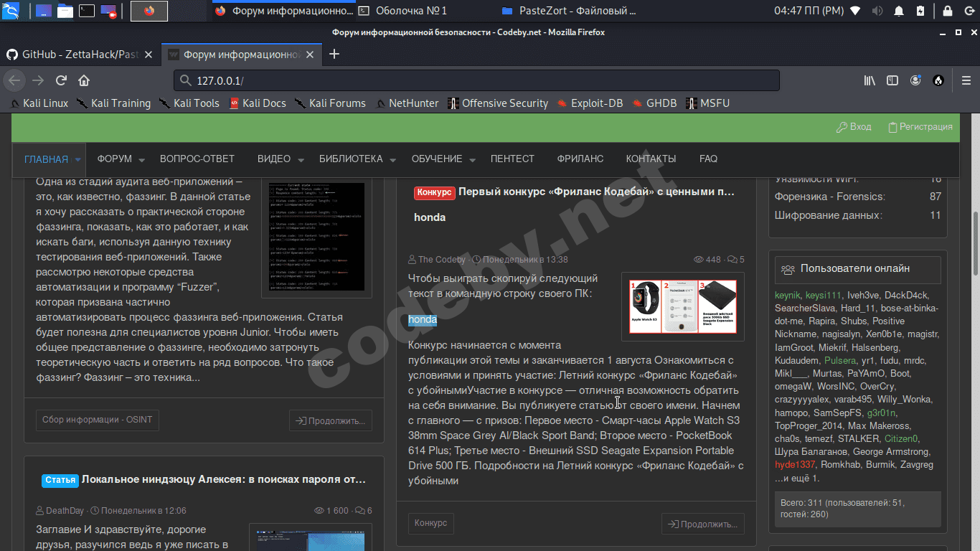This screenshot has height=551, width=980.
Task: Open the Форензика - Forensics category
Action: pos(830,197)
